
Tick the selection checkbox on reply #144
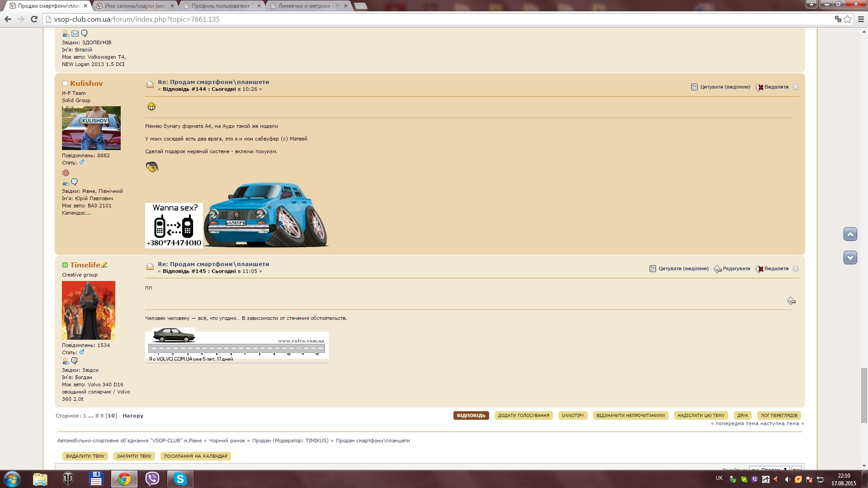(x=796, y=87)
